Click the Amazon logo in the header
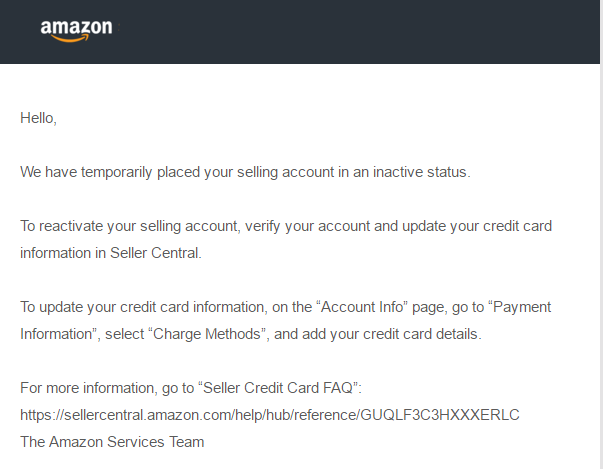 [x=77, y=30]
